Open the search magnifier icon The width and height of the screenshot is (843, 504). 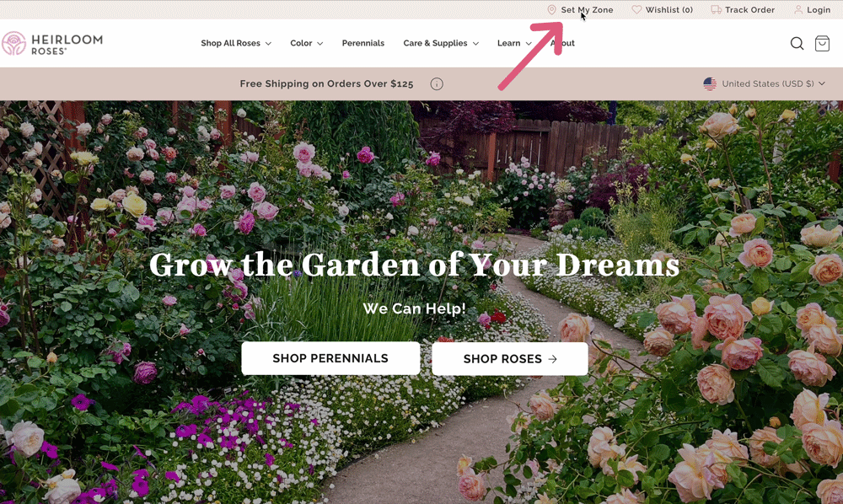click(x=797, y=44)
